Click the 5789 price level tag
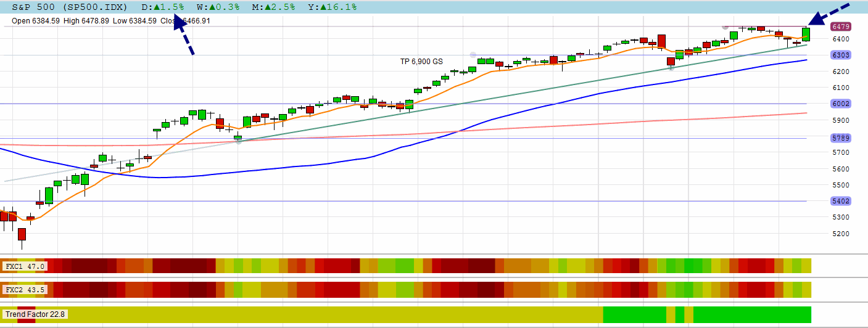 click(x=841, y=138)
